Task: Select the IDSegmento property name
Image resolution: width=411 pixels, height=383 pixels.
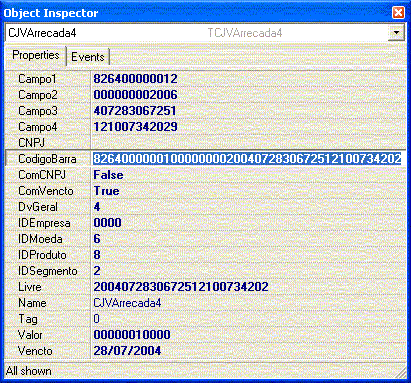Action: 48,271
